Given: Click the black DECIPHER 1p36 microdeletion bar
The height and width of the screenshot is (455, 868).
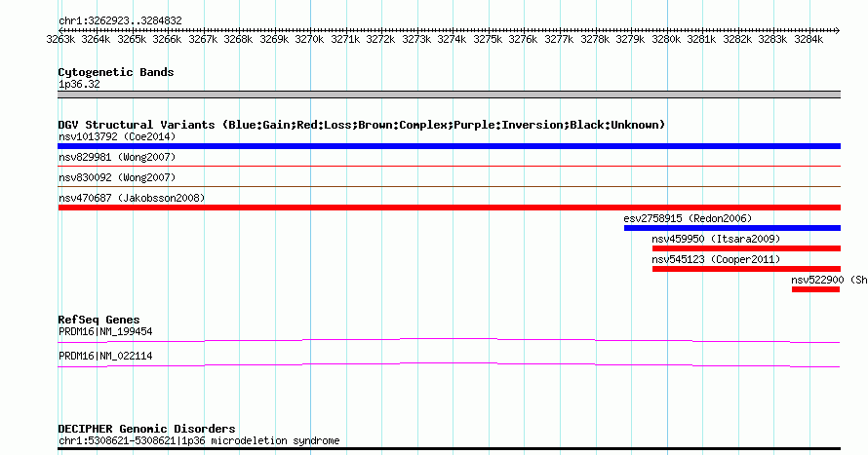Looking at the screenshot, I should 449,449.
